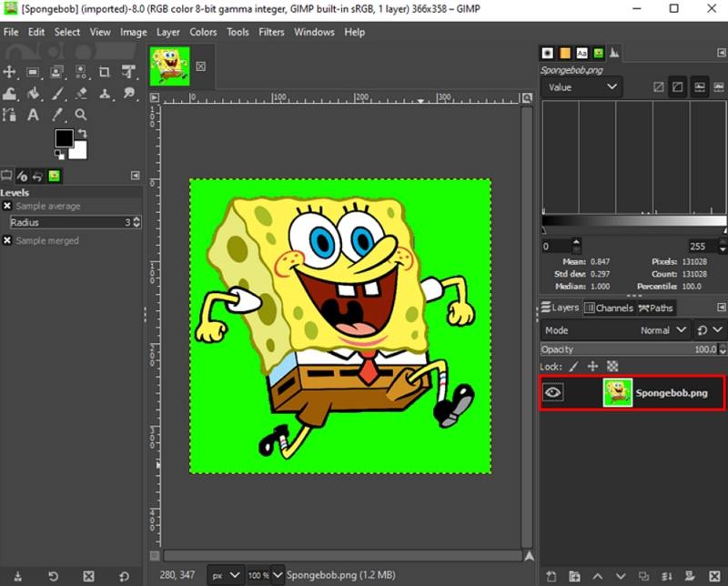
Task: Toggle the Sample merged checkbox
Action: coord(7,240)
